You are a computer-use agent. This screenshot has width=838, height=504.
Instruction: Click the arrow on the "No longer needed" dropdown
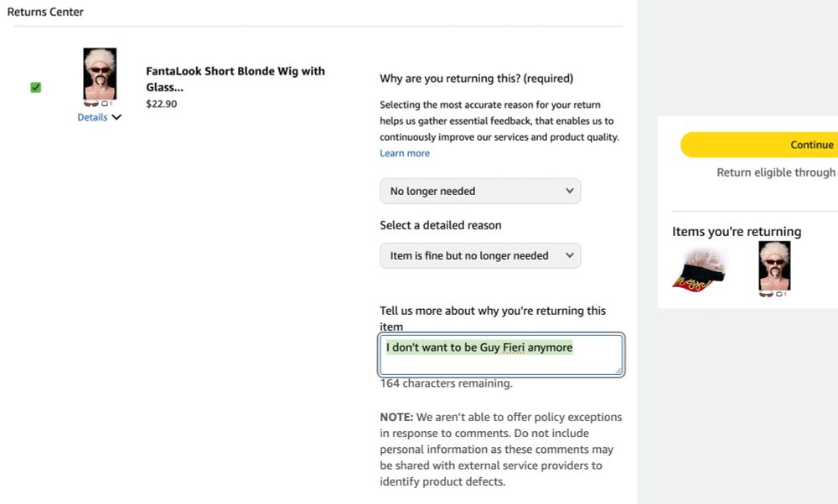pyautogui.click(x=570, y=191)
